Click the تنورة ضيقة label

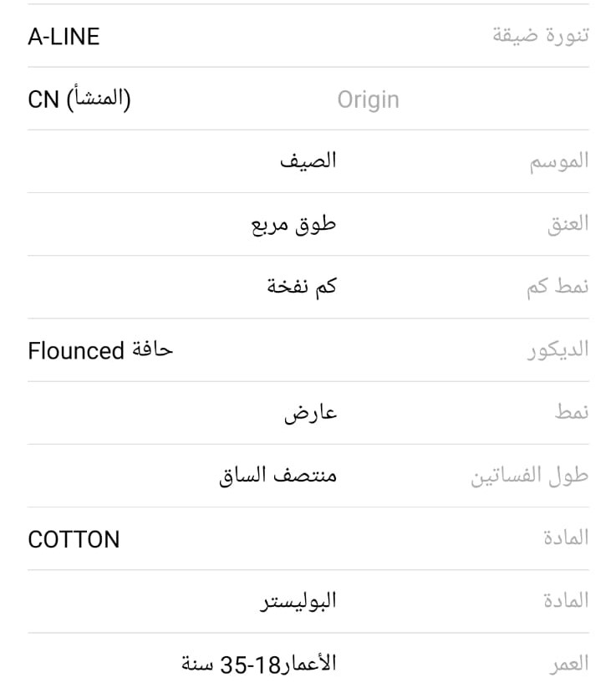click(x=539, y=37)
